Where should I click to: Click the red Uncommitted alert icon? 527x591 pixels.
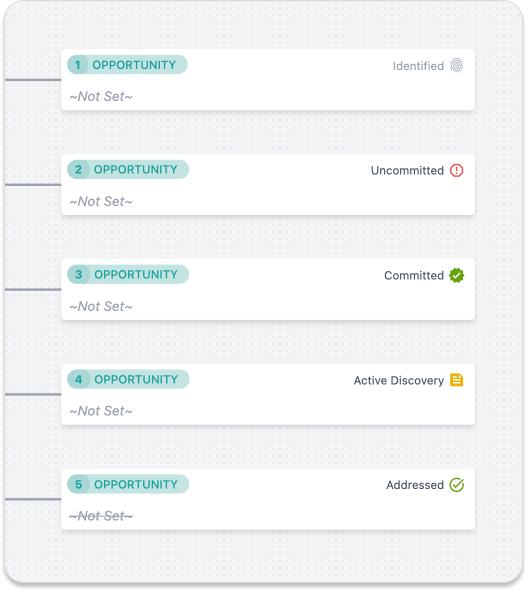click(457, 170)
